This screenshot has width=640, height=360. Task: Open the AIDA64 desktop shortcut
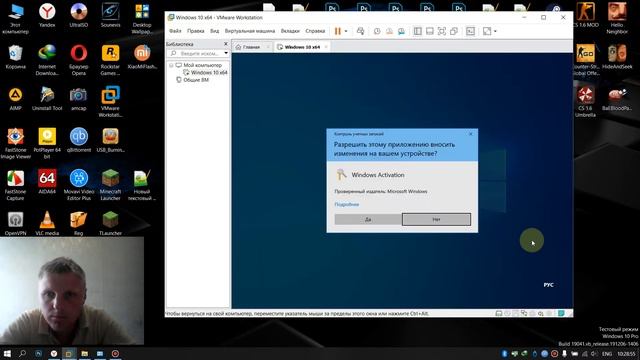tap(47, 182)
